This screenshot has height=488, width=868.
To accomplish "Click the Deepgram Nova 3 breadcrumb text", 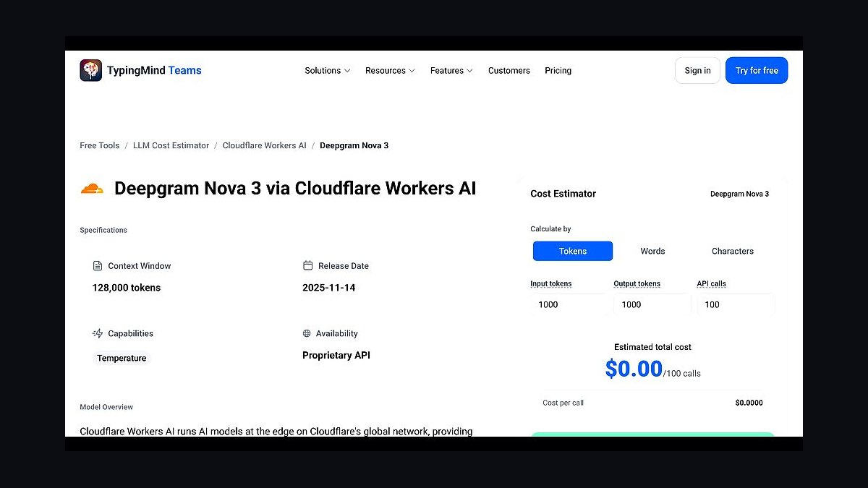I will [x=354, y=145].
